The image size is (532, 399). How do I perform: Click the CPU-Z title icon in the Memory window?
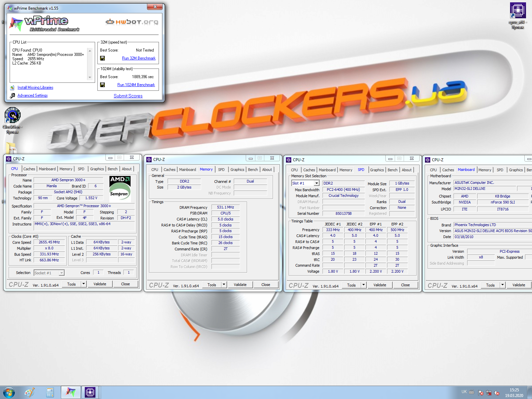click(149, 160)
